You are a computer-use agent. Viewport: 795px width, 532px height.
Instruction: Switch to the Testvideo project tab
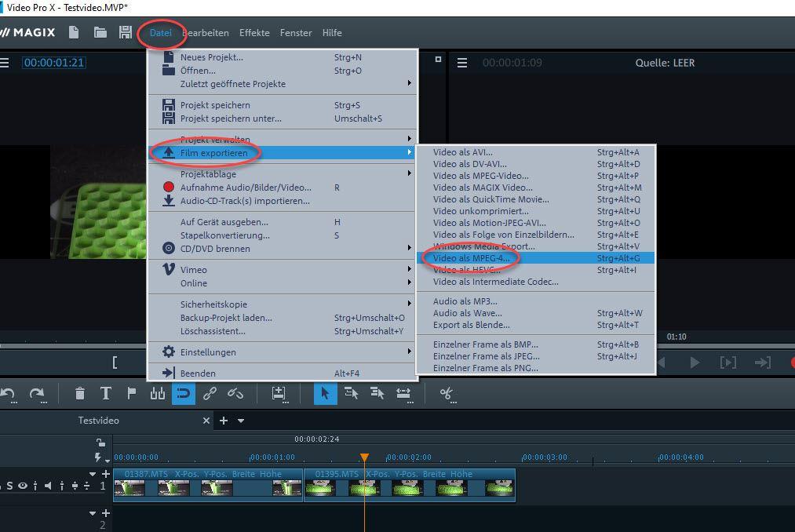pos(98,421)
